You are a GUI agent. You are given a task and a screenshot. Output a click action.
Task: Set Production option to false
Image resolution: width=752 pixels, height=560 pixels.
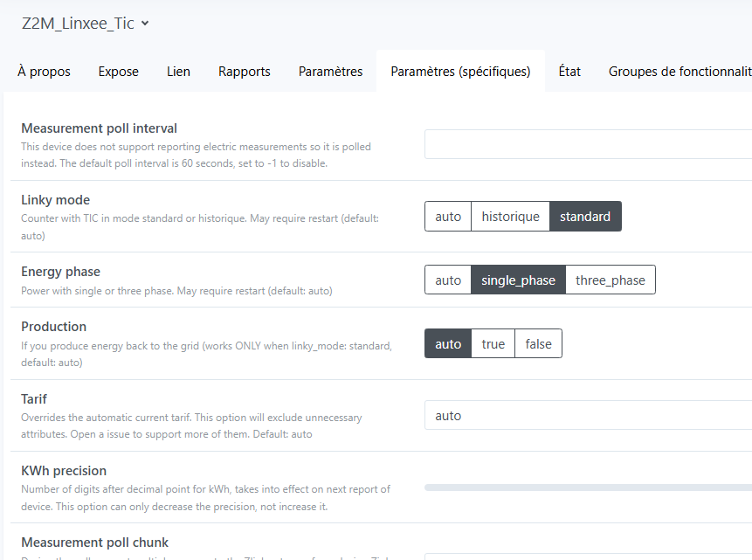(538, 344)
